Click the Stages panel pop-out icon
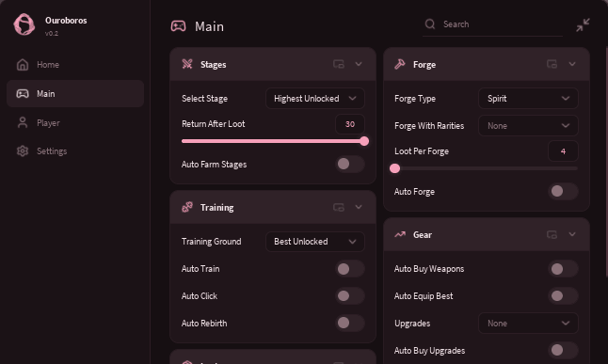 tap(339, 64)
